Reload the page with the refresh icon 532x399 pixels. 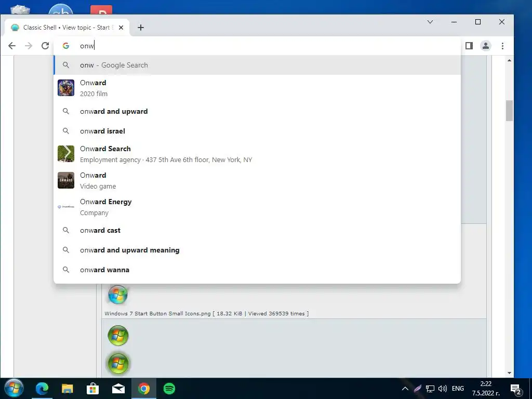[45, 46]
